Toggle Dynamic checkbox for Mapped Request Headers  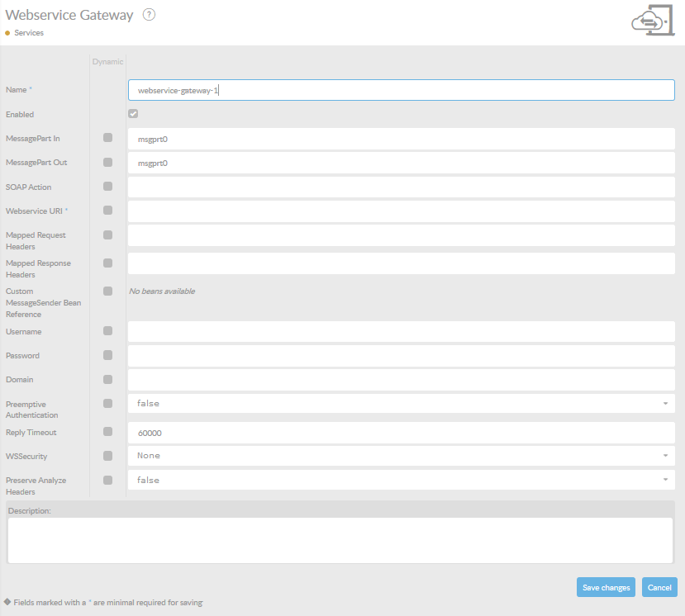[108, 235]
